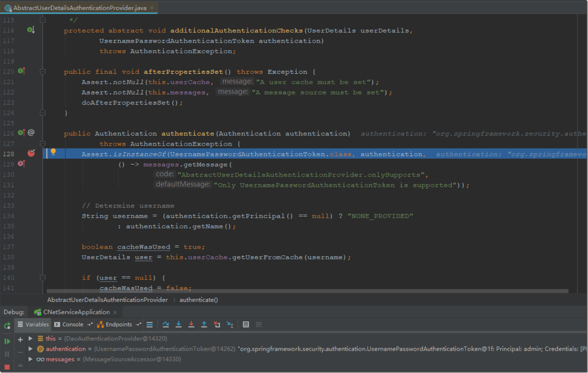Switch to Variables tab
The image size is (588, 373).
[x=33, y=325]
